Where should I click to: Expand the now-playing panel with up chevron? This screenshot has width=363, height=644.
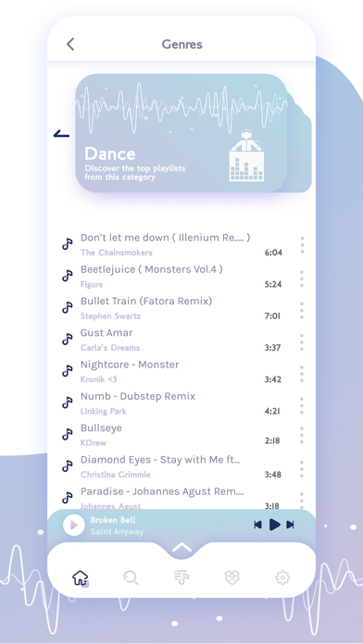click(181, 548)
